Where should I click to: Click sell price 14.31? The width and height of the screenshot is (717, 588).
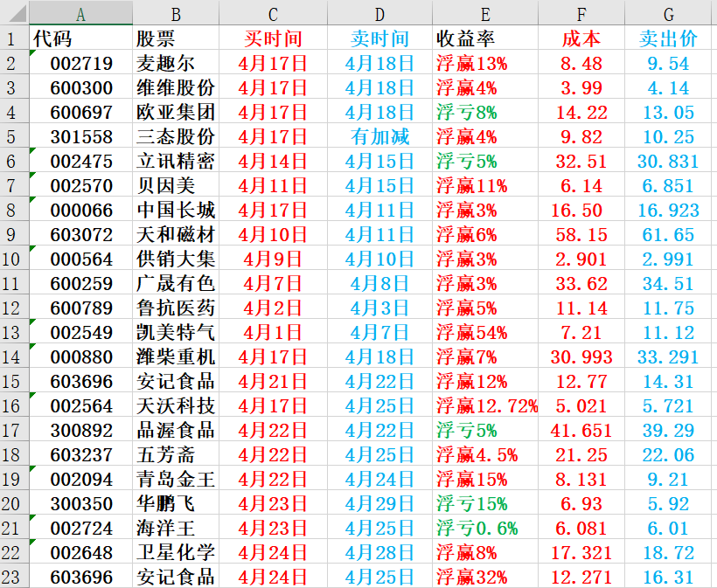click(x=669, y=381)
